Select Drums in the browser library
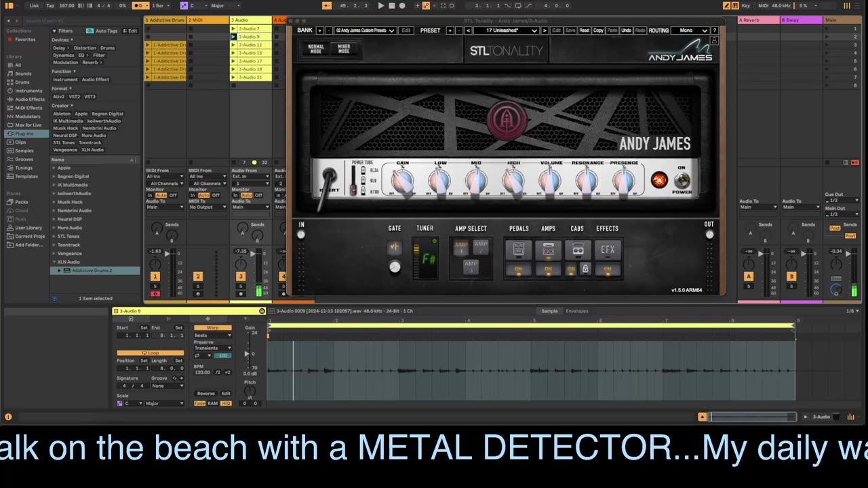The height and width of the screenshot is (488, 868). (22, 82)
